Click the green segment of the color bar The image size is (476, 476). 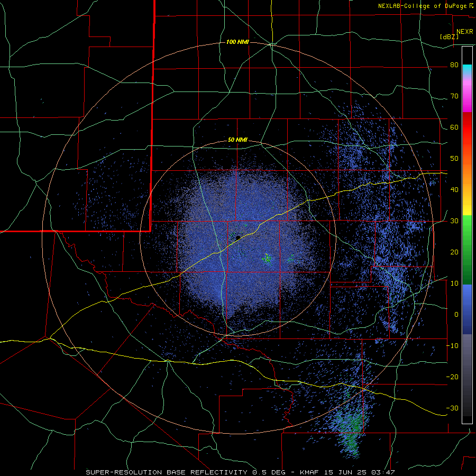tap(467, 250)
